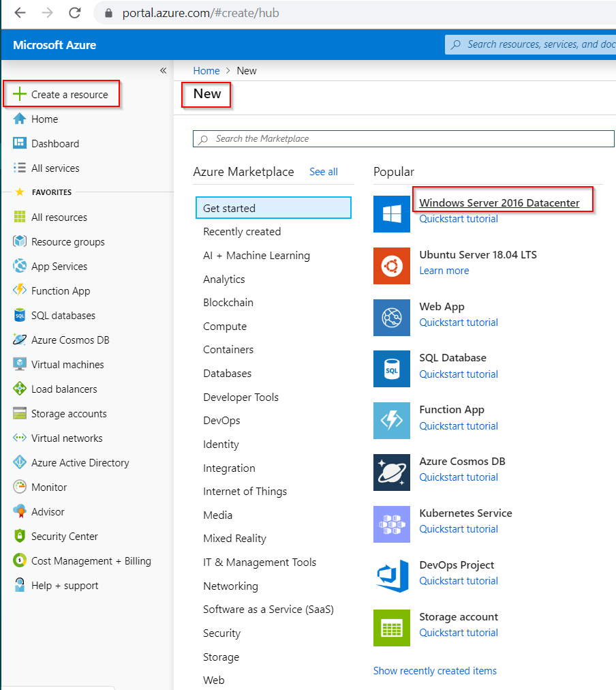Click the Azure Cosmos DB title in Popular
This screenshot has height=690, width=616.
coord(462,461)
